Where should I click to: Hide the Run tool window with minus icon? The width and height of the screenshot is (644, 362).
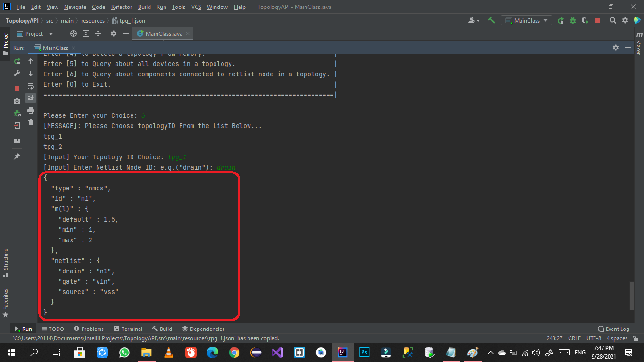click(628, 48)
